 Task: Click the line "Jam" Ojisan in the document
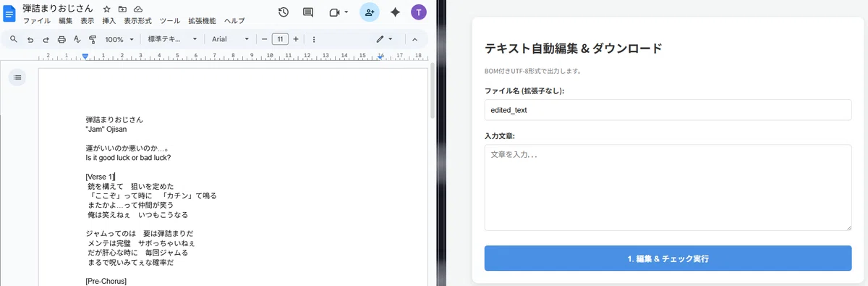click(x=106, y=129)
